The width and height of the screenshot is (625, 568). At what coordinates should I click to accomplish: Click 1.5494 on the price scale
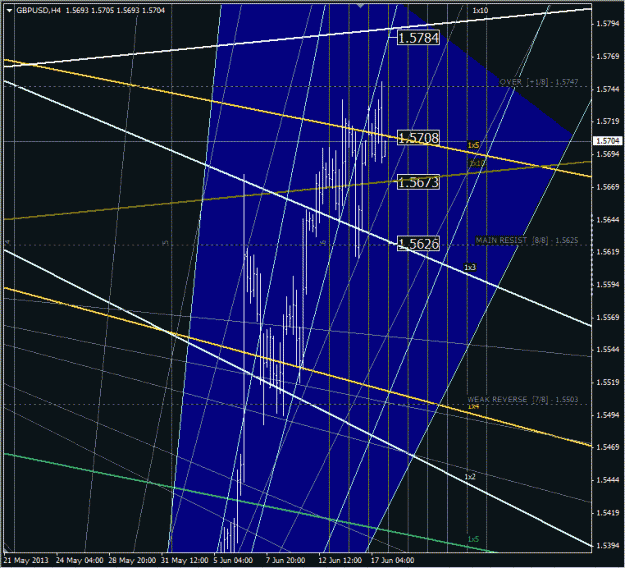[608, 415]
